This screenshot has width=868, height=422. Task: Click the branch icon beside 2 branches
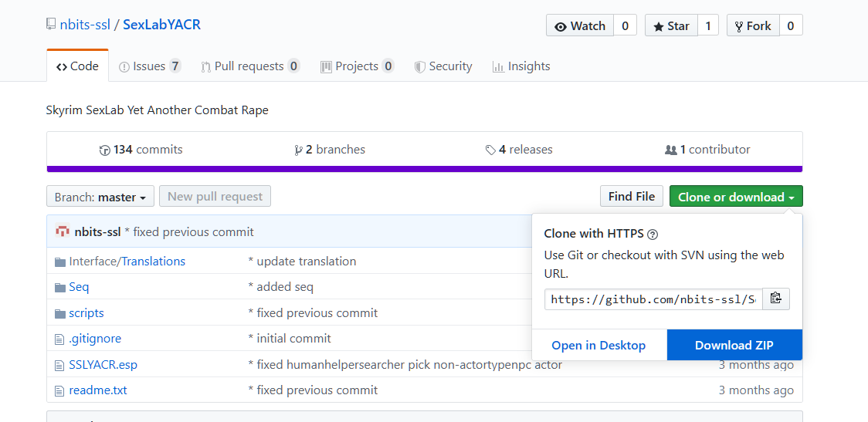[298, 150]
